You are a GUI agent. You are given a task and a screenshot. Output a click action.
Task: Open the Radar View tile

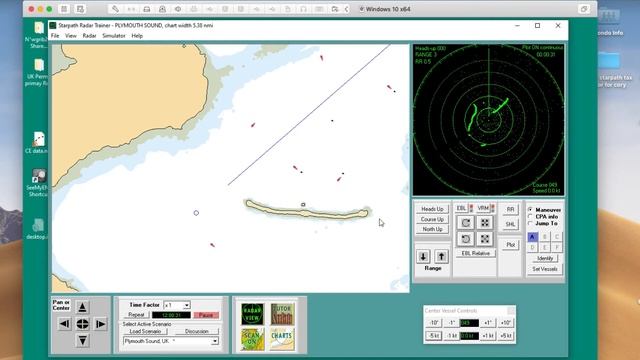coord(252,314)
